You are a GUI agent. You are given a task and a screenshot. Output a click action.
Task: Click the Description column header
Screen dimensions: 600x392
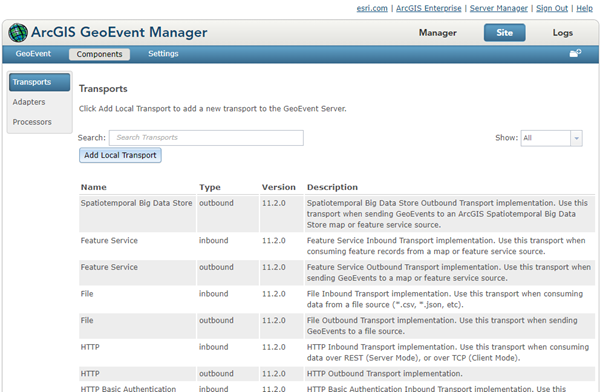click(332, 187)
